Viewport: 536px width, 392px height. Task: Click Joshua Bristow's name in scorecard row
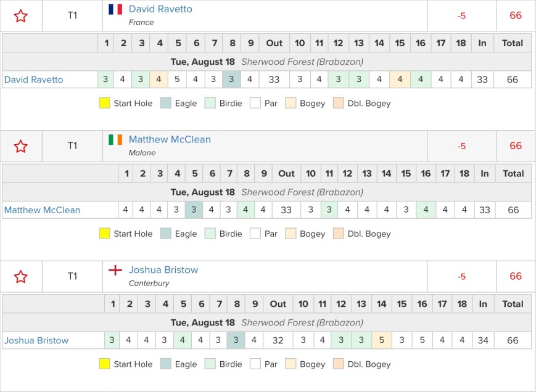coord(36,341)
